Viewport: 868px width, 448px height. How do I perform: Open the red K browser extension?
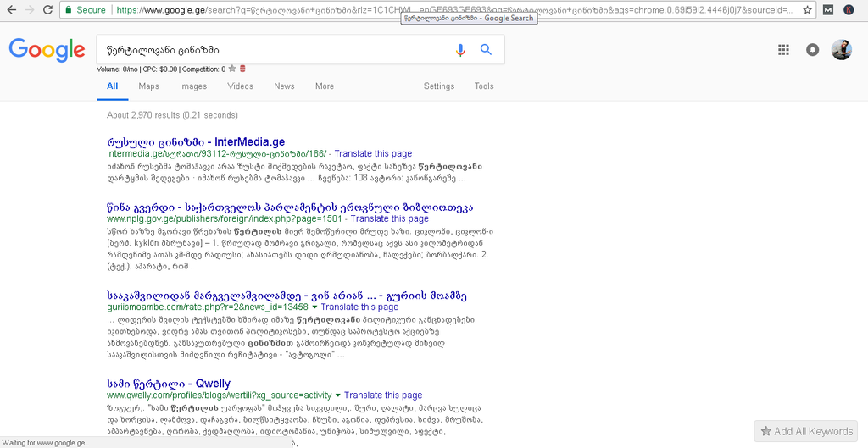848,10
